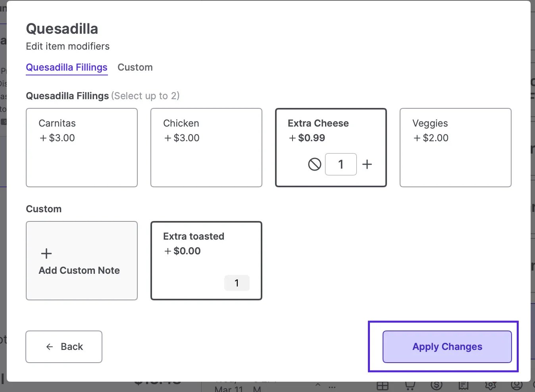The image size is (535, 392).
Task: Switch to the Custom tab
Action: coord(135,67)
